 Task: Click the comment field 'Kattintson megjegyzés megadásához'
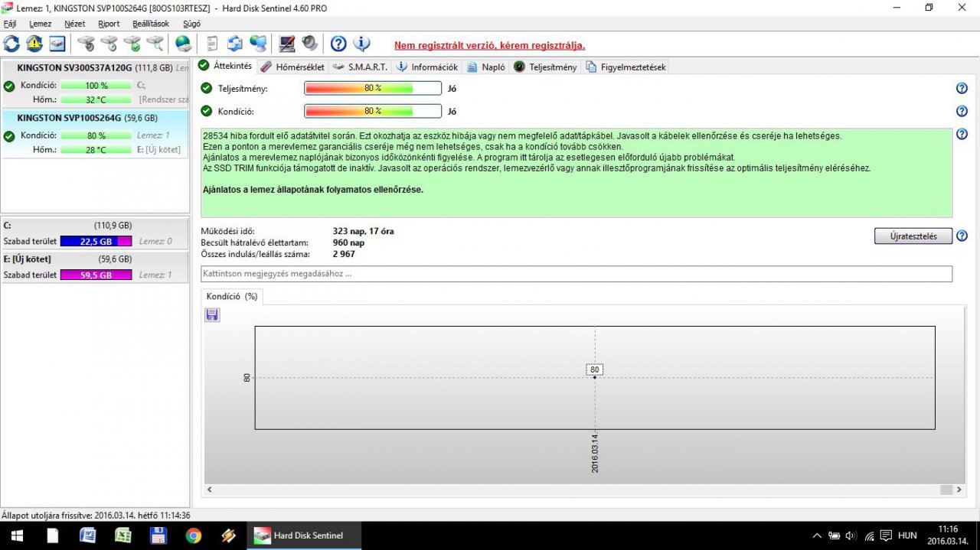pyautogui.click(x=577, y=274)
